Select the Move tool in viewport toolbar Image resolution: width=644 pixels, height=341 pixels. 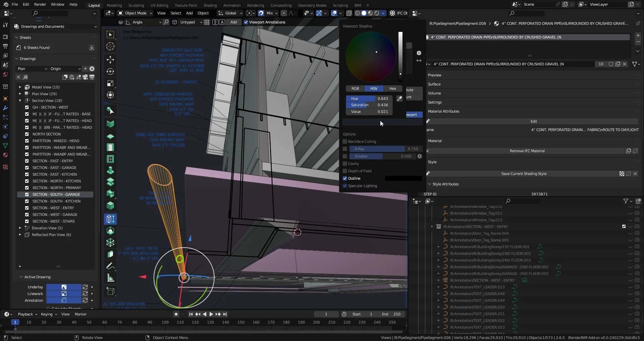[x=110, y=60]
